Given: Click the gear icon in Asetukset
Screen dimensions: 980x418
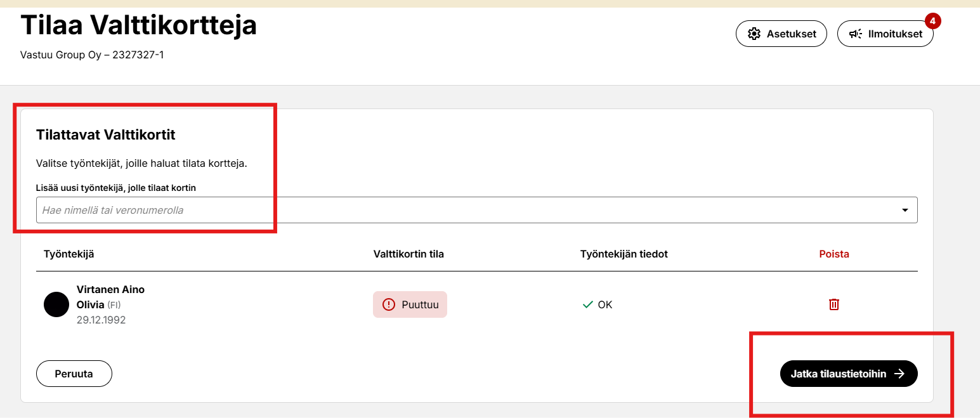Looking at the screenshot, I should point(754,34).
